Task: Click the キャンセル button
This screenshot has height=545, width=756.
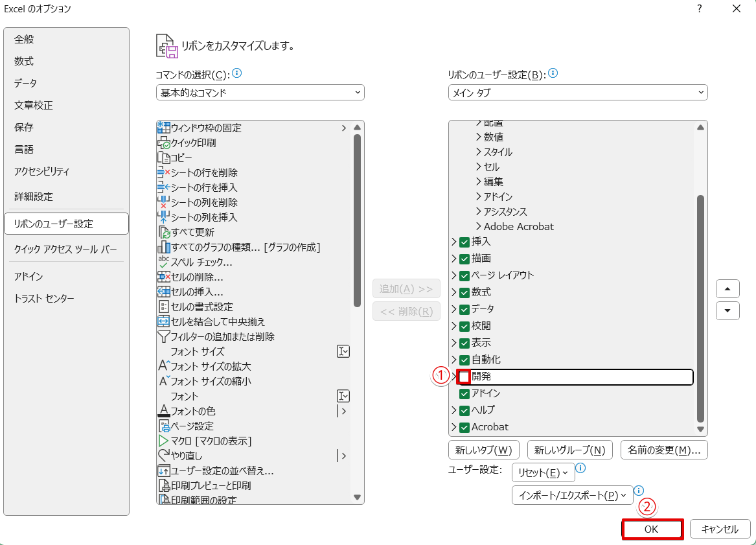Action: coord(720,529)
